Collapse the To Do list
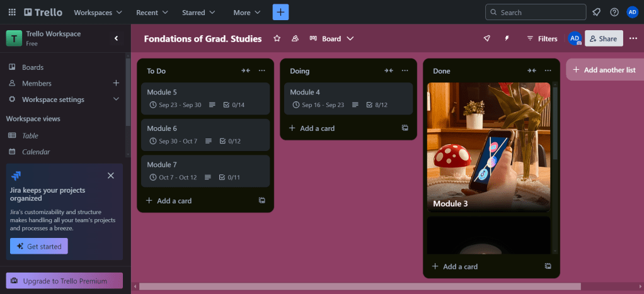This screenshot has width=644, height=294. (x=246, y=71)
